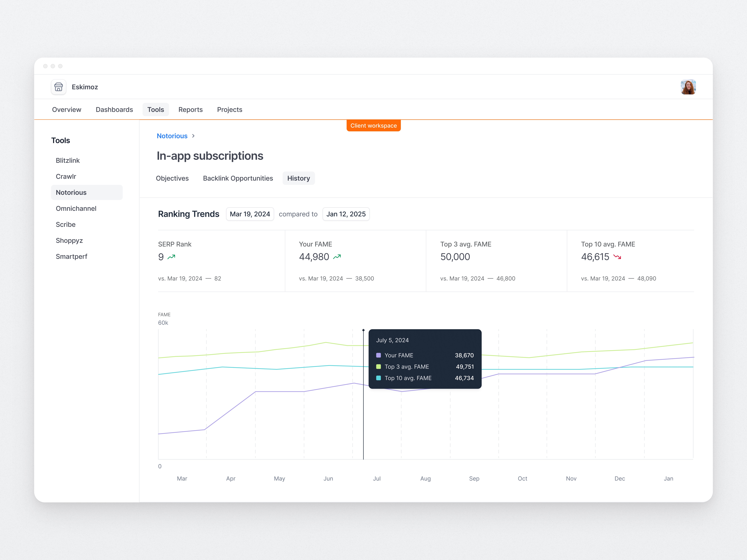Open the Mar 19, 2024 start date picker

pos(250,214)
